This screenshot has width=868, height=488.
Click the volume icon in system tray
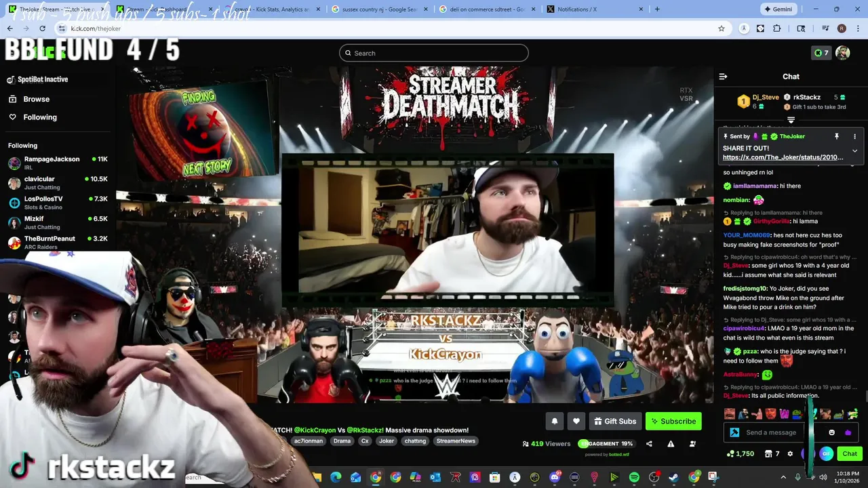click(823, 477)
